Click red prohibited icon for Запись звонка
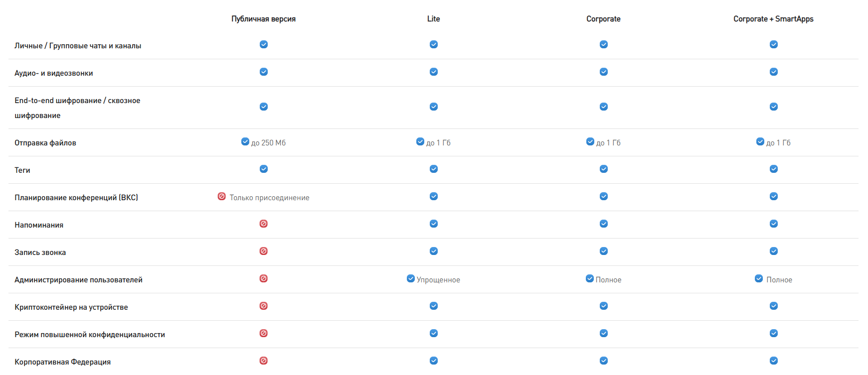 pos(264,251)
